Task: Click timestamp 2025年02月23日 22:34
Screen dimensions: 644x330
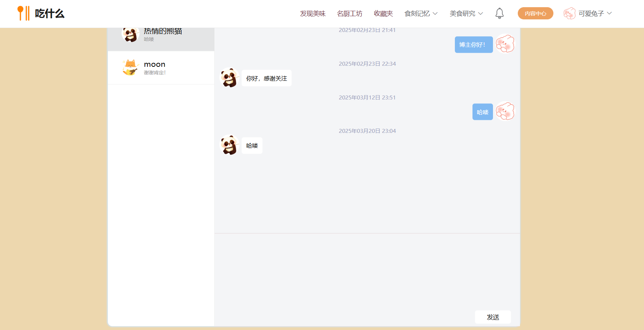Action: 367,64
